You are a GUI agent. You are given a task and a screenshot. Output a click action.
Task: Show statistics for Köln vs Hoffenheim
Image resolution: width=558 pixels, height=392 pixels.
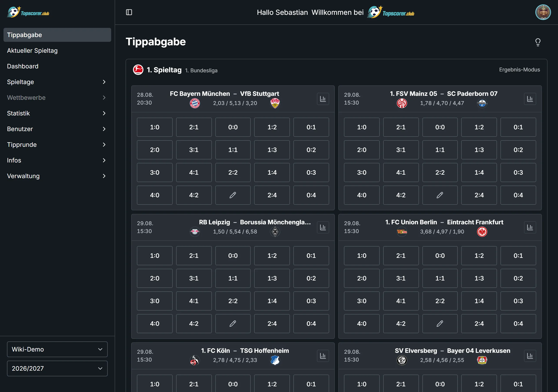(x=323, y=356)
